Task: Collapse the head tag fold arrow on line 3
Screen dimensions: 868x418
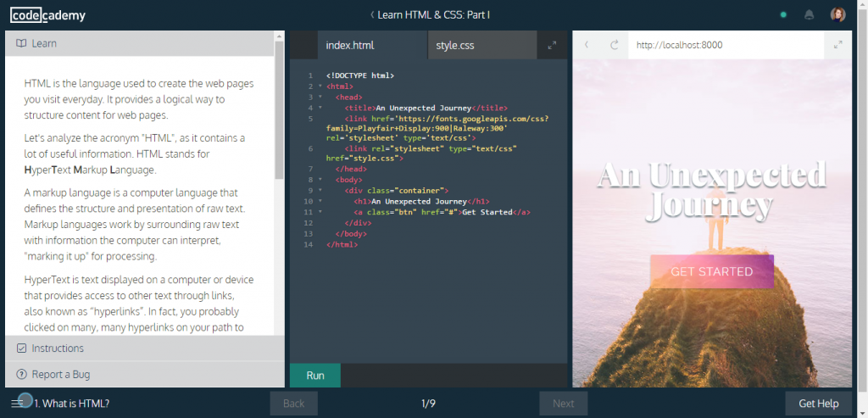Action: click(320, 97)
